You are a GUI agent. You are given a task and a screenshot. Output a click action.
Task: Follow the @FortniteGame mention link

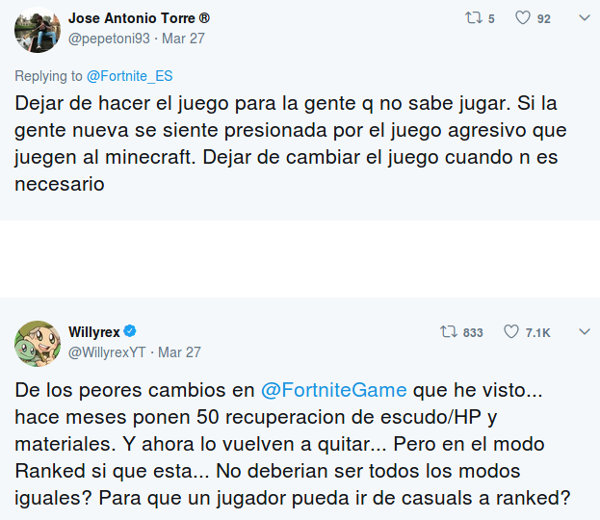point(334,389)
